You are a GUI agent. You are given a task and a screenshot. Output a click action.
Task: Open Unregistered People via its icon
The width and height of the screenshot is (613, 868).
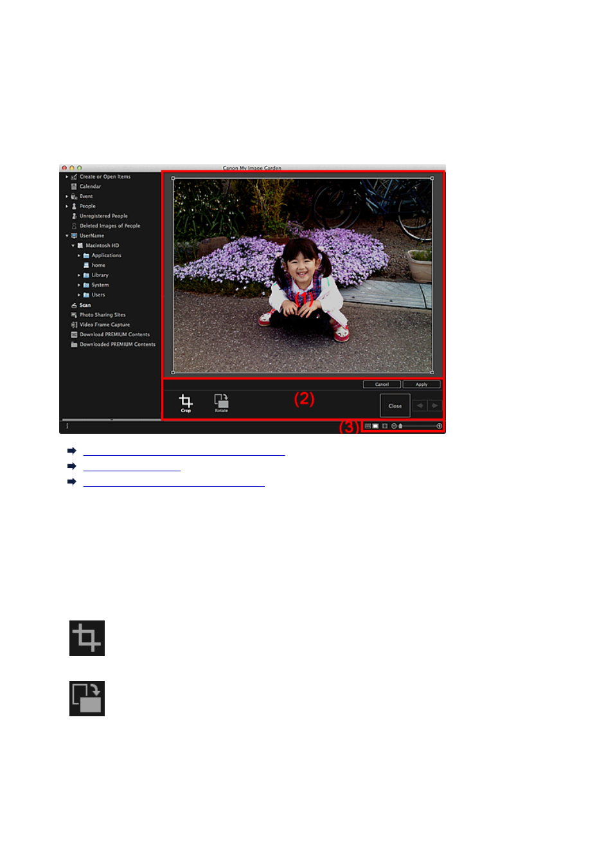point(74,216)
